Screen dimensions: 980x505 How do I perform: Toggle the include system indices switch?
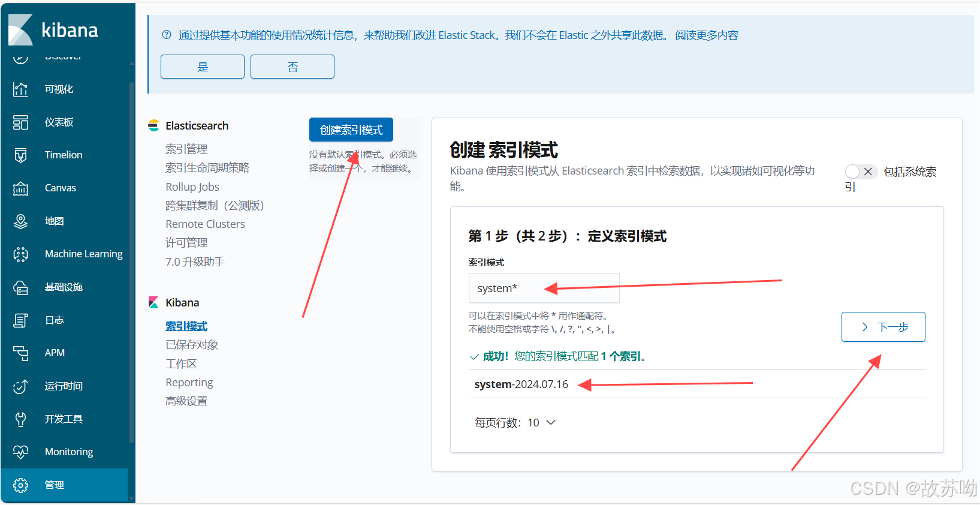click(861, 172)
